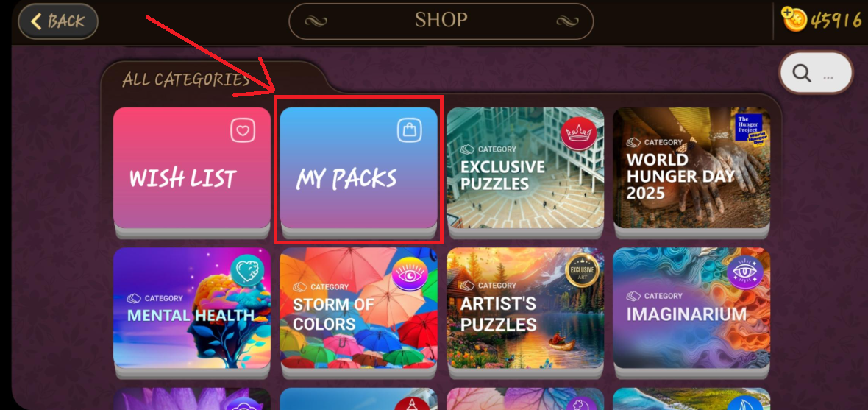Select the All Categories tab
Image resolution: width=868 pixels, height=410 pixels.
pos(186,79)
